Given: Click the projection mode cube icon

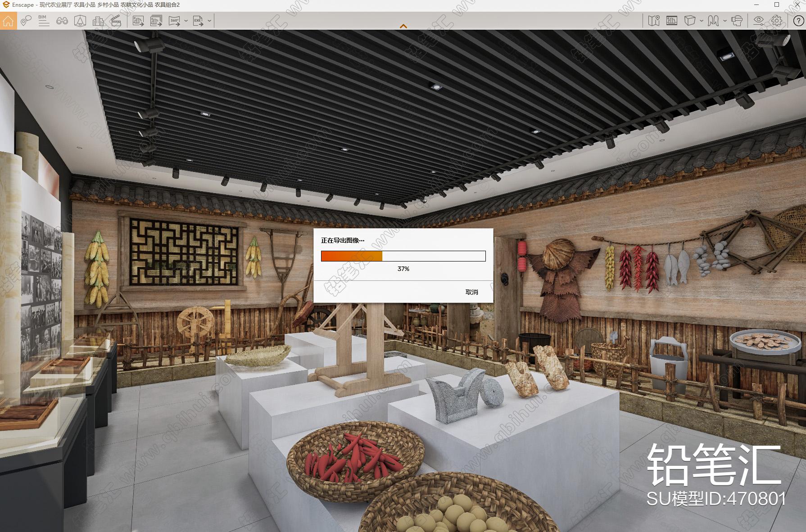Looking at the screenshot, I should 690,21.
